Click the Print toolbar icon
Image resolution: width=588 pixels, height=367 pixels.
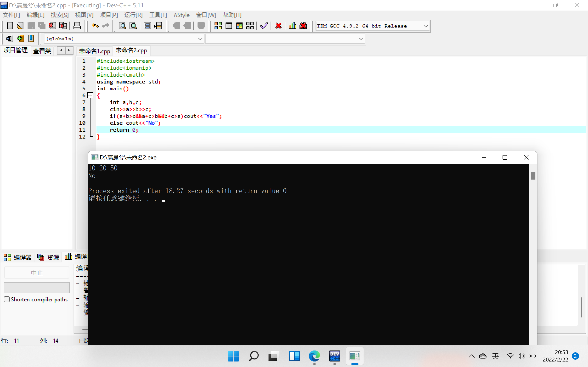77,26
